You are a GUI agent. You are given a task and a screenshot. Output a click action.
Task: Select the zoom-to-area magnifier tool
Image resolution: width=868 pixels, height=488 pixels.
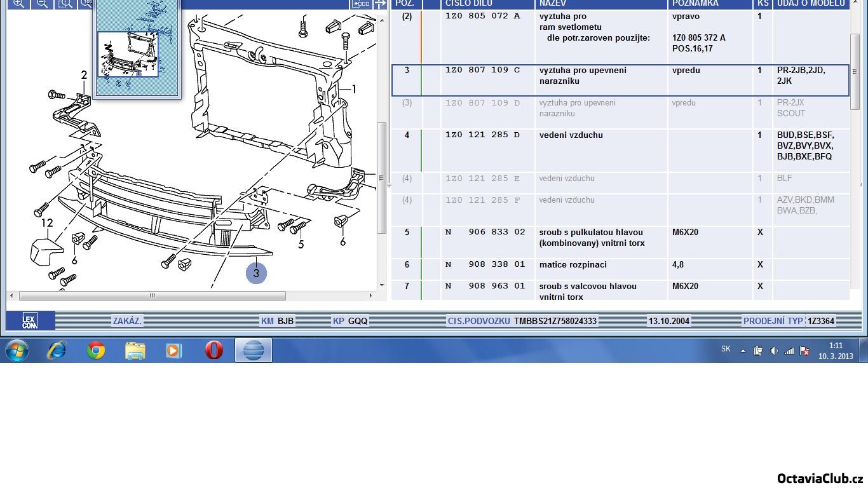65,3
